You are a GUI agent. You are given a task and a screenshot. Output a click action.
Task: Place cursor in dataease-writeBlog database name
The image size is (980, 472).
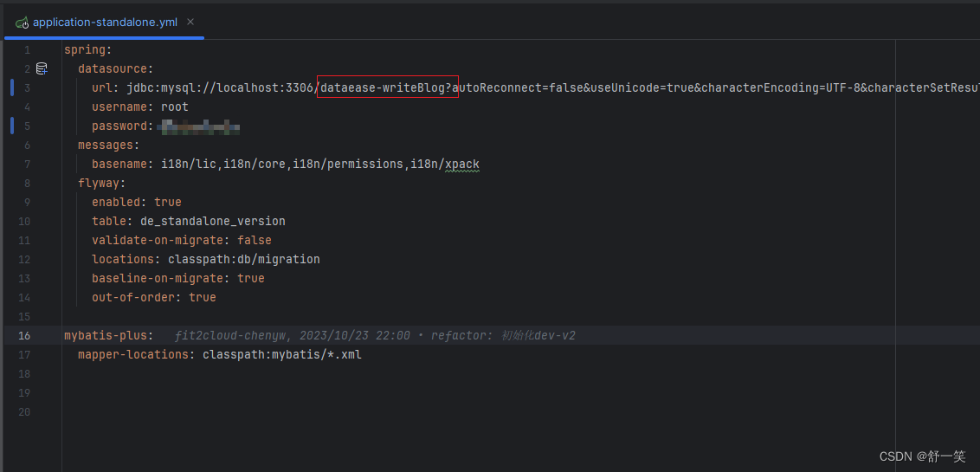coord(387,87)
